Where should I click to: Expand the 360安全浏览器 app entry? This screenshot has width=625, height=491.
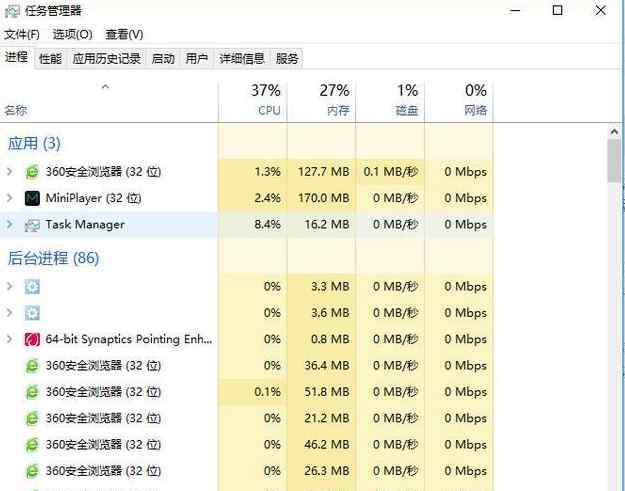point(10,171)
